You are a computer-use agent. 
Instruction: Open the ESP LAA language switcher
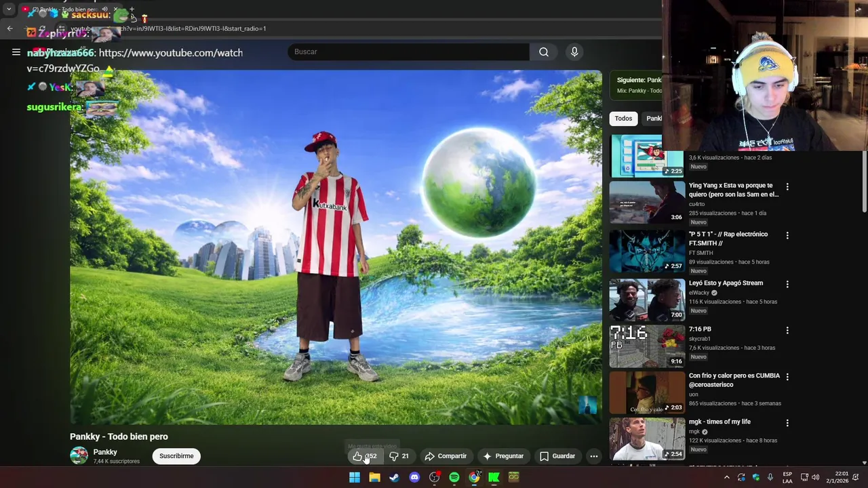[x=787, y=477]
